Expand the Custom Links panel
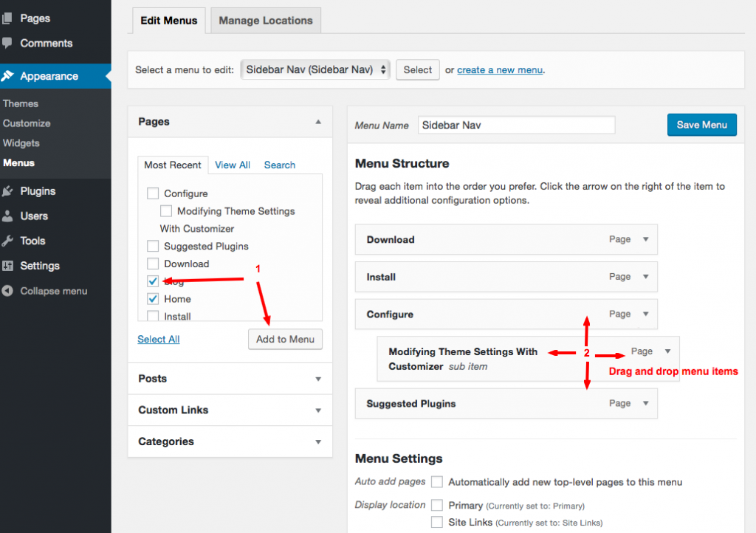756x533 pixels. 230,410
